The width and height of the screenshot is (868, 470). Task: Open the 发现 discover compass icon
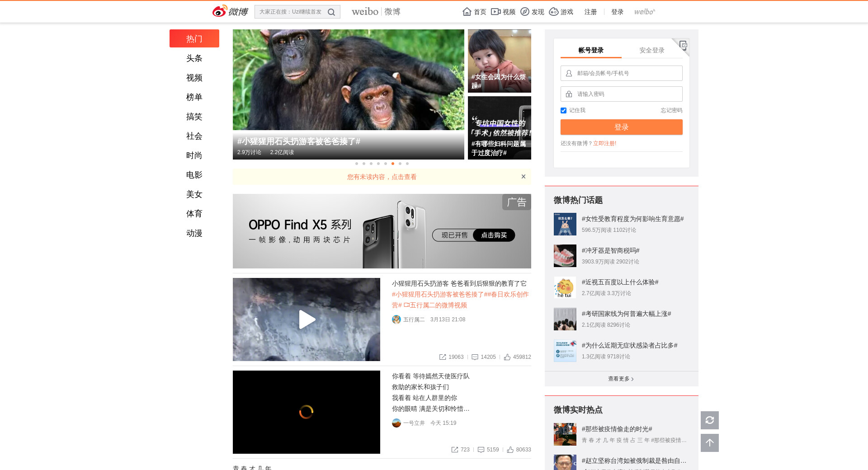click(525, 12)
